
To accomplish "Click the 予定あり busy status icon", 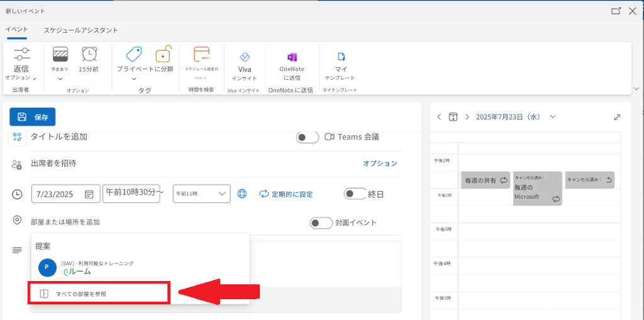I will coord(60,54).
